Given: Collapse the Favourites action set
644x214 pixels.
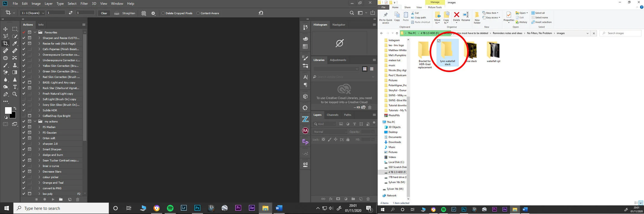Looking at the screenshot, I should click(35, 32).
